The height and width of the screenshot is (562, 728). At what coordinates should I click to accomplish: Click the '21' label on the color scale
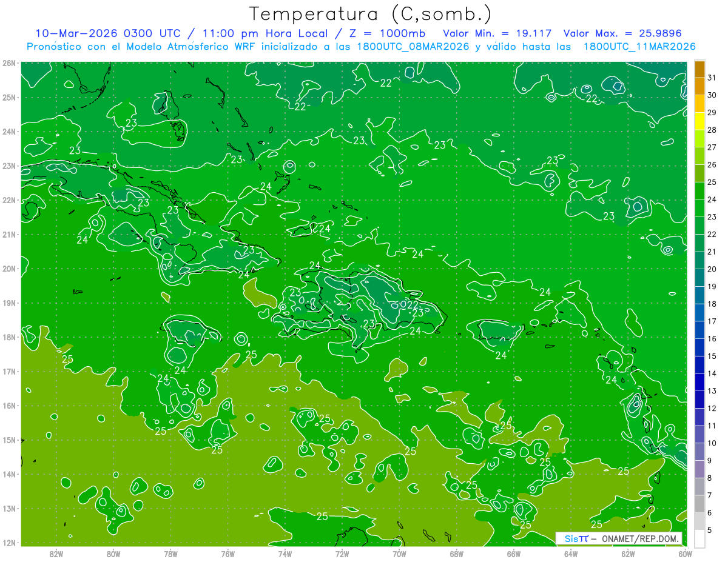pos(712,252)
